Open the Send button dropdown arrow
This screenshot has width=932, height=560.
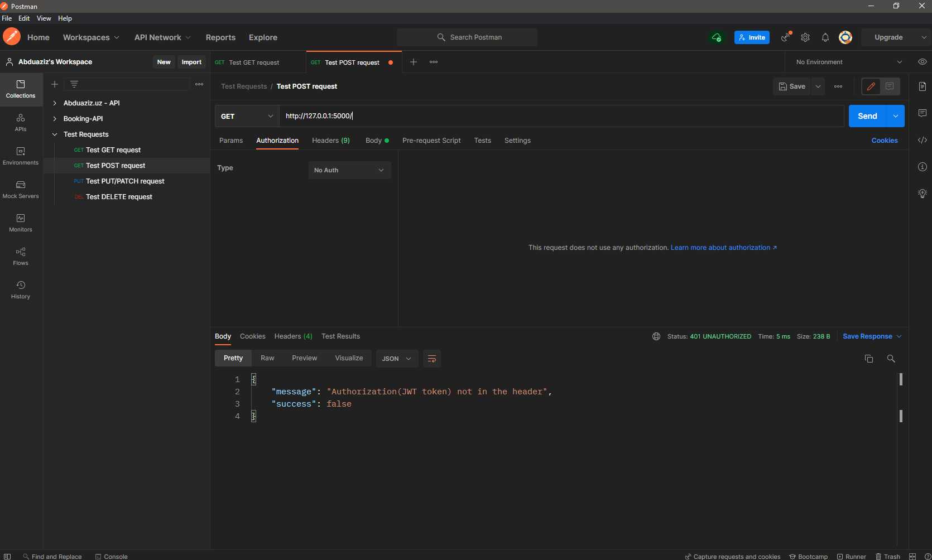pos(896,116)
